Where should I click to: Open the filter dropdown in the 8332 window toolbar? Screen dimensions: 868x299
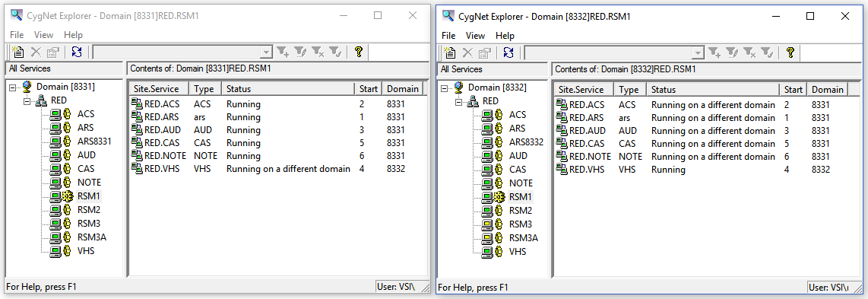tap(698, 53)
